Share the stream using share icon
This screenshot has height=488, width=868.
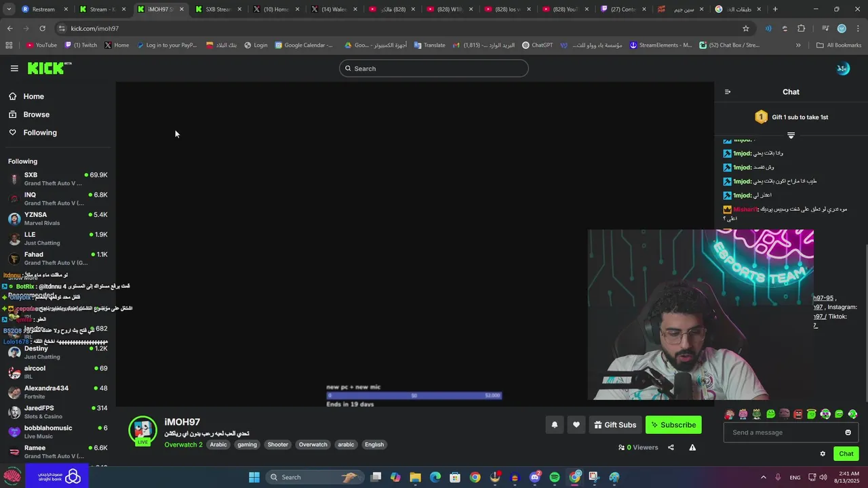[x=671, y=447]
